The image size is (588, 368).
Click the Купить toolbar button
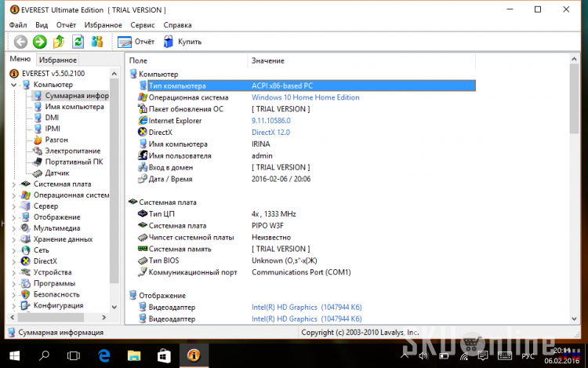coord(183,42)
